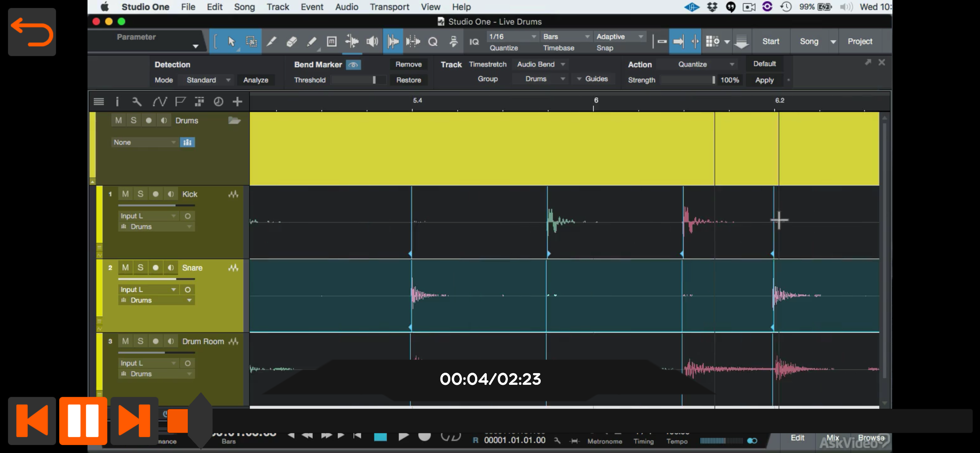Screen dimensions: 980x453
Task: Select the Range tool
Action: tap(251, 42)
